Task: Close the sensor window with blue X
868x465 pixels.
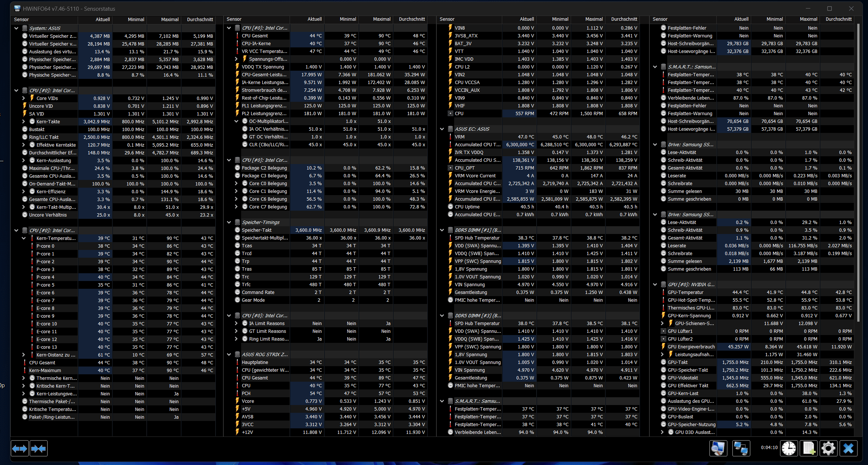Action: tap(848, 449)
